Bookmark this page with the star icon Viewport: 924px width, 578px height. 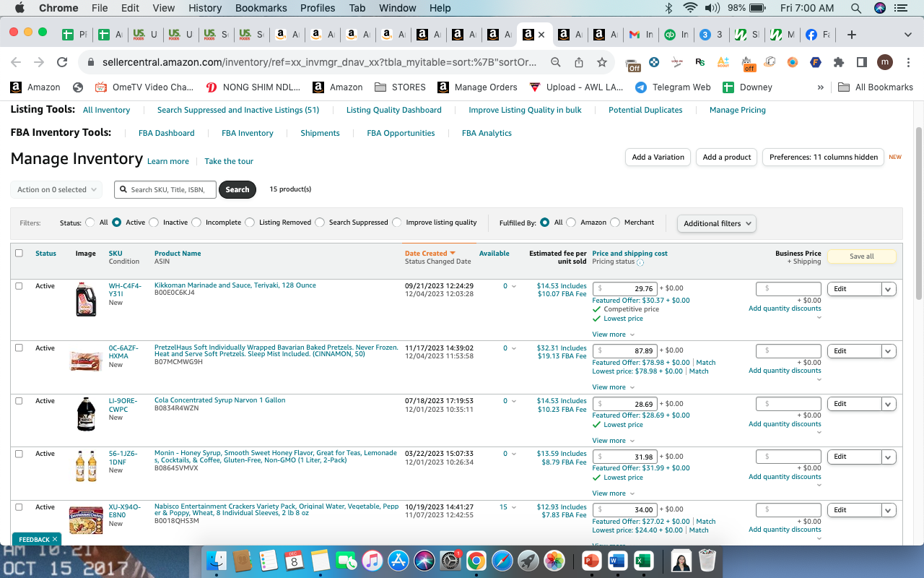(601, 62)
